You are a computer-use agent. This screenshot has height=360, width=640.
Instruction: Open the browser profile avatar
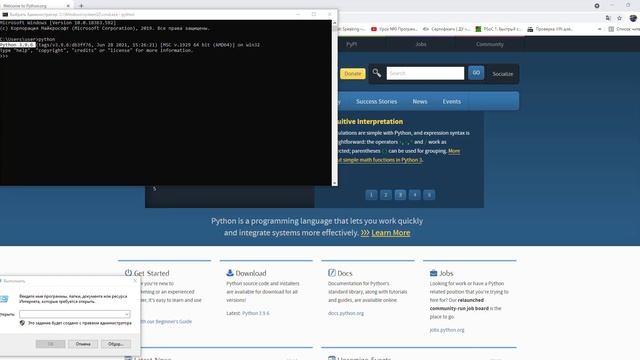click(633, 18)
